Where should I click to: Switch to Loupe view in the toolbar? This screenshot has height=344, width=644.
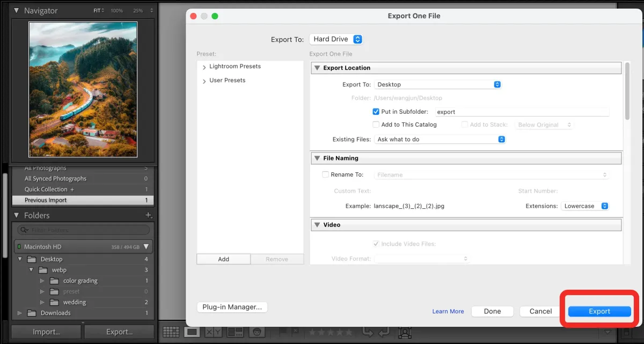(x=191, y=332)
